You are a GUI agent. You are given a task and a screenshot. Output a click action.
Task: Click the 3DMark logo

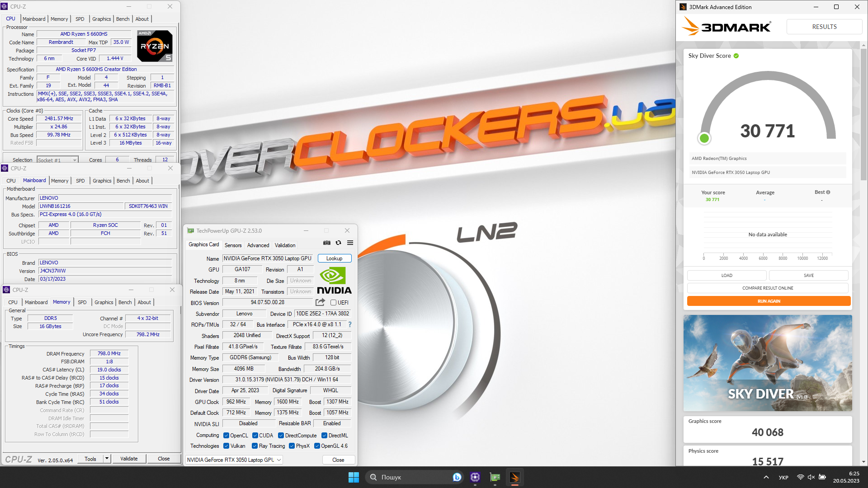click(x=726, y=26)
